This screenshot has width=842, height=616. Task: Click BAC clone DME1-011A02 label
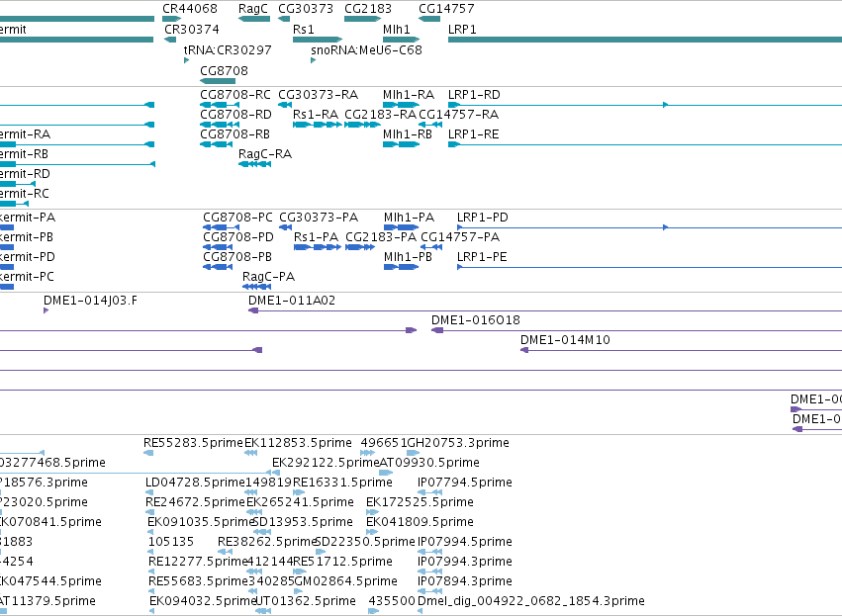pyautogui.click(x=292, y=301)
